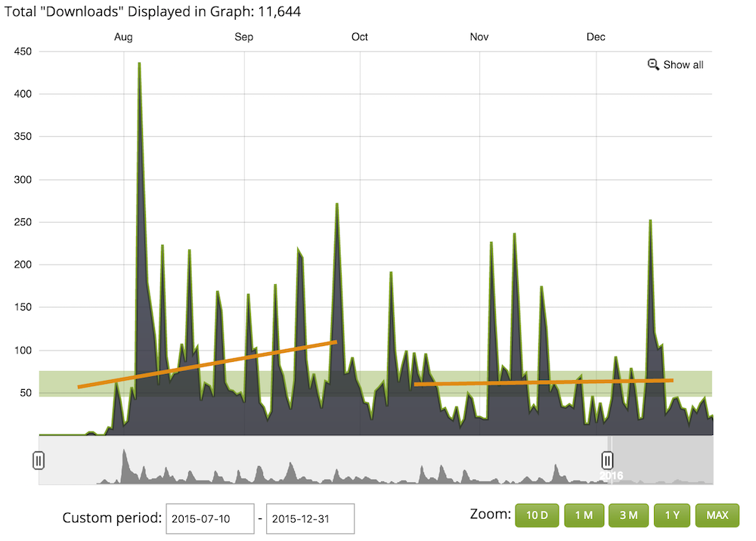Select the 1 Y zoom button
Image resolution: width=756 pixels, height=541 pixels.
pos(672,515)
